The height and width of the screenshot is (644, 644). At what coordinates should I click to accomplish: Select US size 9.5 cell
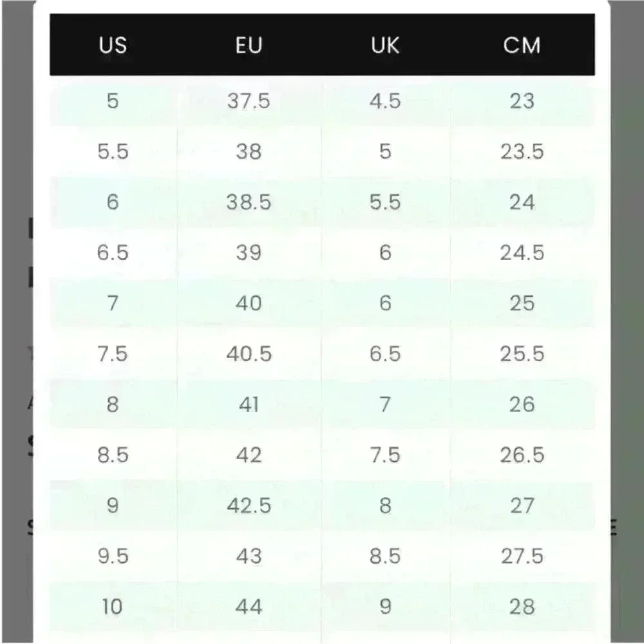tap(113, 556)
